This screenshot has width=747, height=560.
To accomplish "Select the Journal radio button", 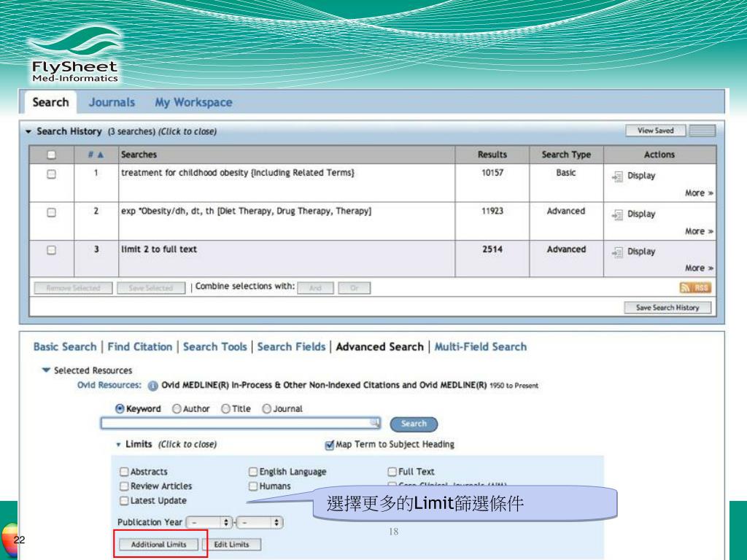I will pyautogui.click(x=267, y=408).
